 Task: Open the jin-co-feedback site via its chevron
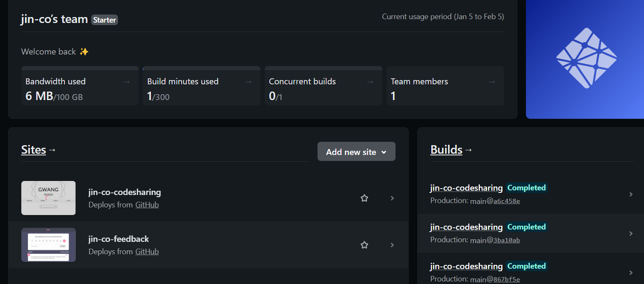(392, 245)
